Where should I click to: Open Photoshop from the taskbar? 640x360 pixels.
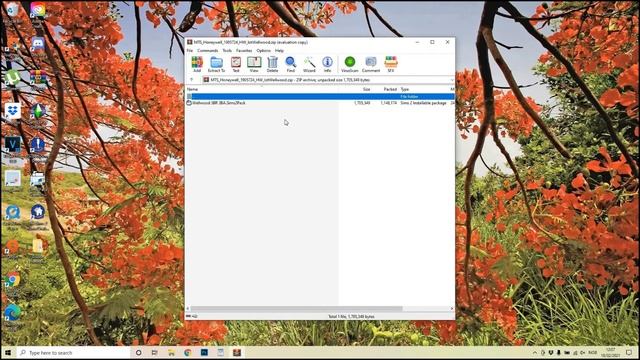click(204, 353)
